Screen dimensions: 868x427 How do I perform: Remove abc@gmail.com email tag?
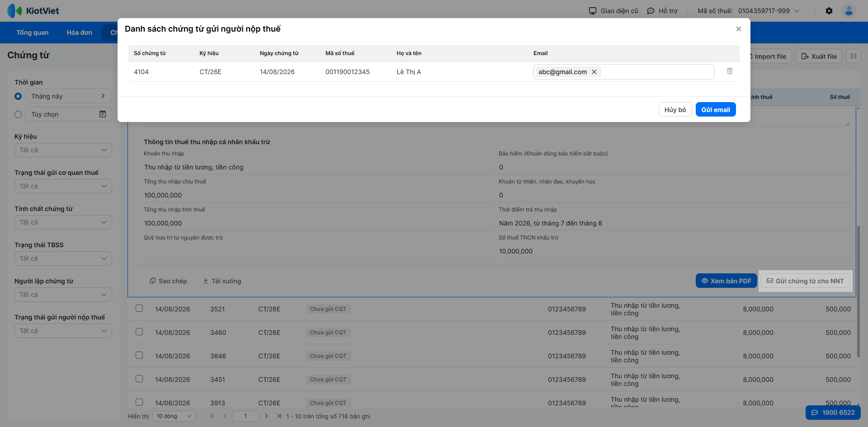(594, 72)
